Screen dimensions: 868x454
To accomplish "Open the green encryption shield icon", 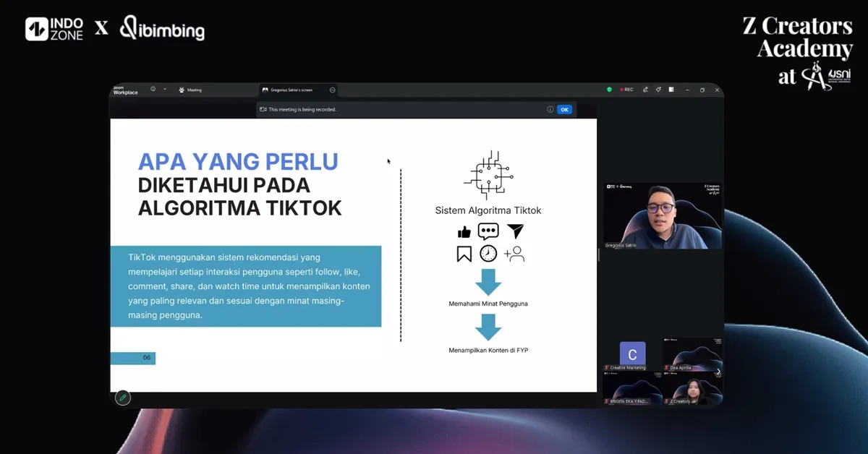I will pyautogui.click(x=609, y=90).
